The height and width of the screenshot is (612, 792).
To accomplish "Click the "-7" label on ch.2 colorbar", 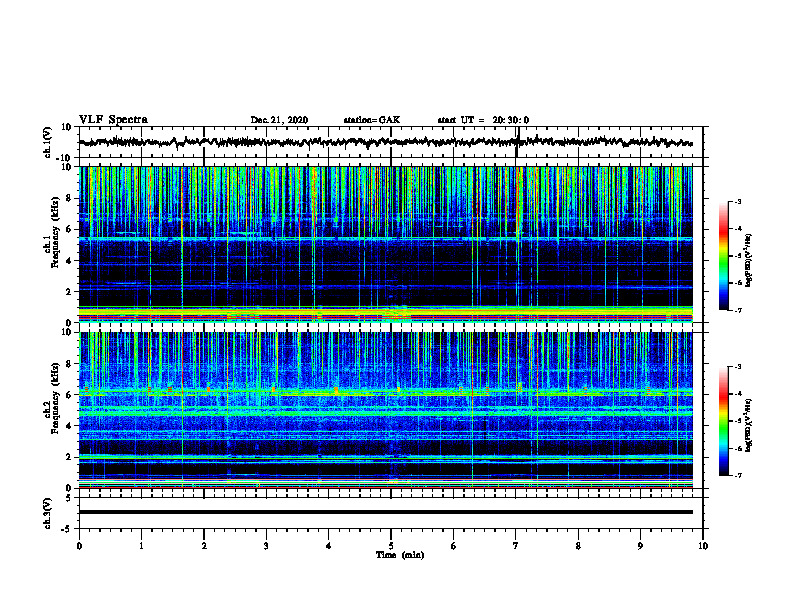I will coord(737,475).
